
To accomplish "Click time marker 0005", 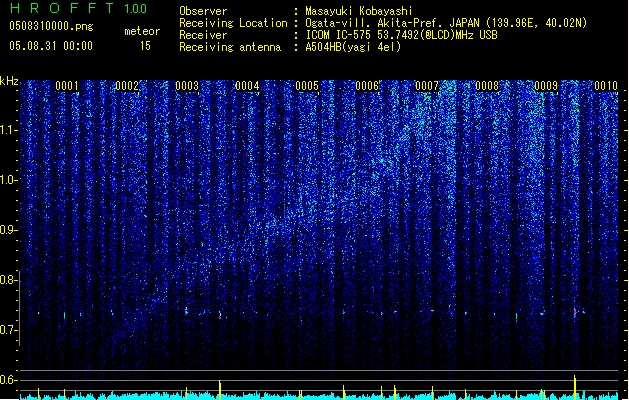I will 307,86.
